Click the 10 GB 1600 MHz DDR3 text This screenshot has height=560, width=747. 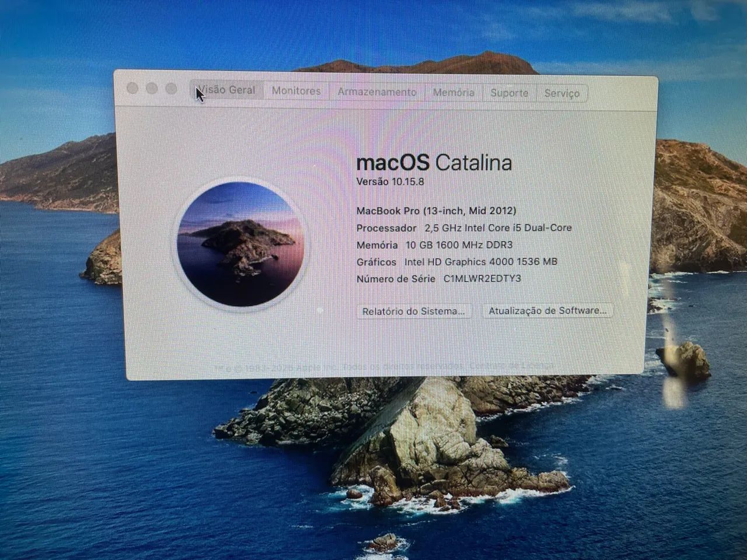tap(459, 245)
